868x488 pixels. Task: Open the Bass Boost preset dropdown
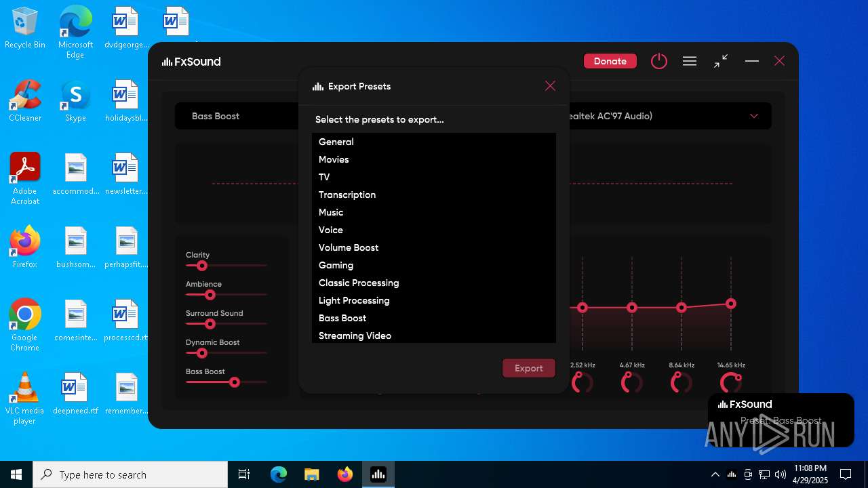click(x=237, y=116)
